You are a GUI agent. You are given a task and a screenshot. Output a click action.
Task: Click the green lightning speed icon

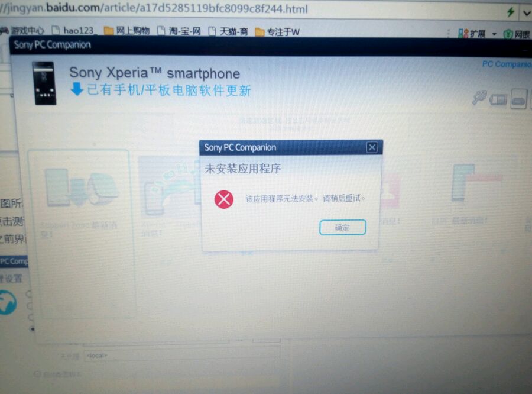click(x=511, y=12)
